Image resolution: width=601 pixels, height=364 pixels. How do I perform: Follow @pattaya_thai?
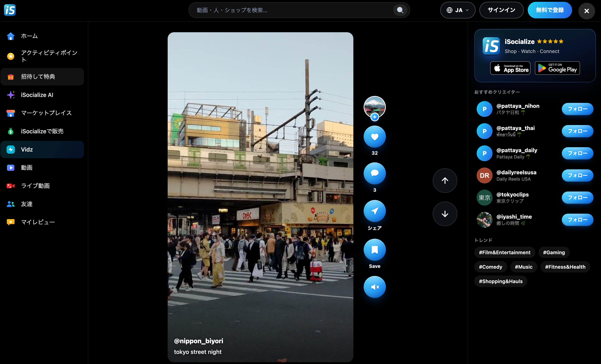577,131
